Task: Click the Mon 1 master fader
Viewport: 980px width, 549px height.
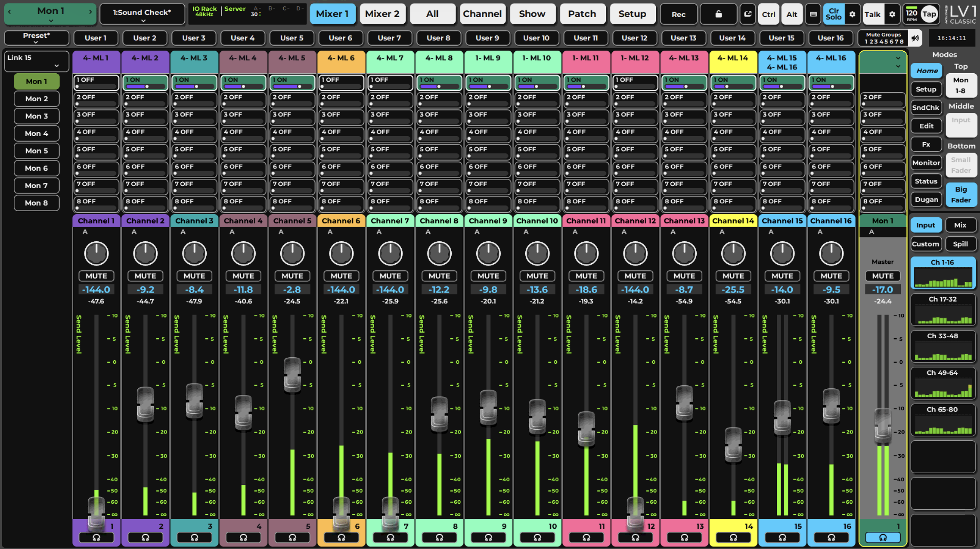Action: 883,426
